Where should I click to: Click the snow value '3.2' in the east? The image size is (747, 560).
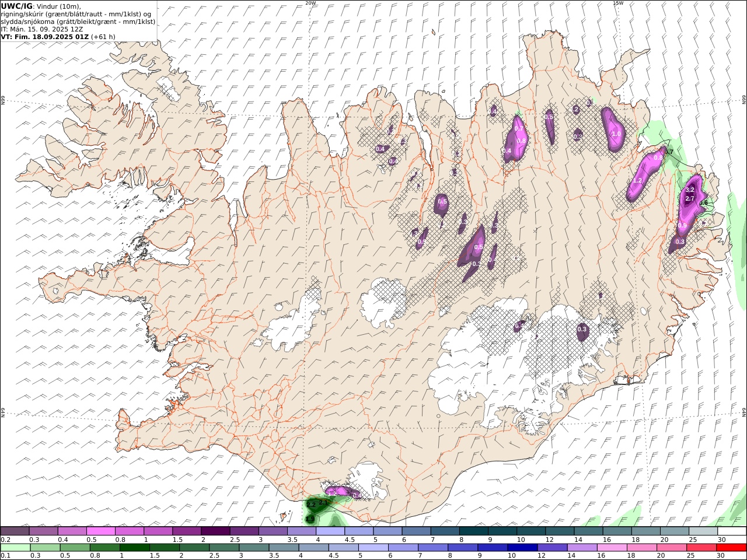click(x=690, y=190)
